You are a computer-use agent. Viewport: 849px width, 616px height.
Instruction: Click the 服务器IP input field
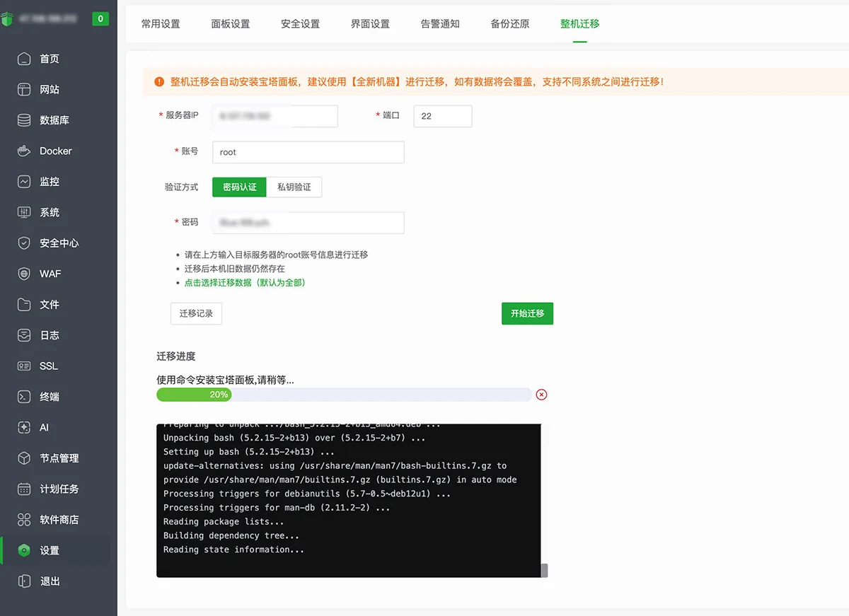click(275, 116)
